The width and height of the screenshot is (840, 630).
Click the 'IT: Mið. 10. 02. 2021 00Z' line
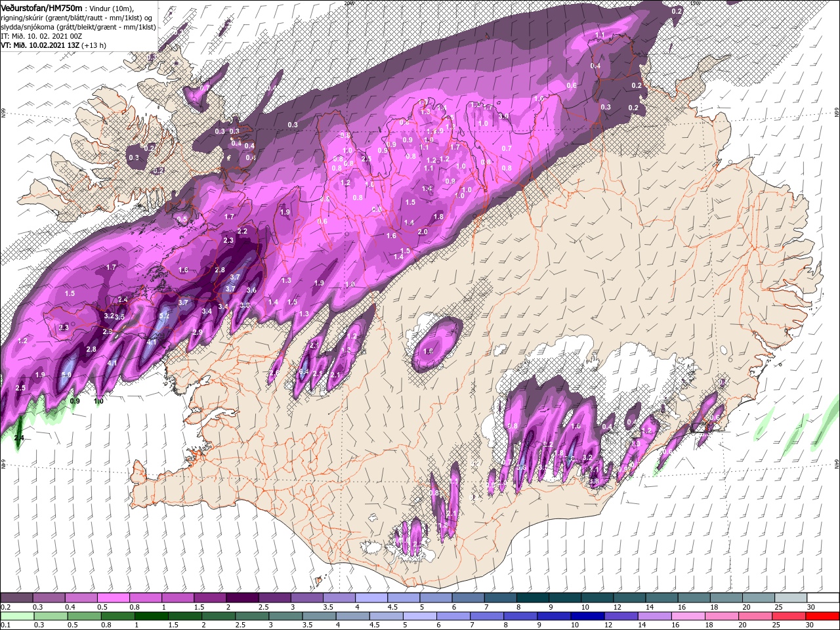(41, 36)
